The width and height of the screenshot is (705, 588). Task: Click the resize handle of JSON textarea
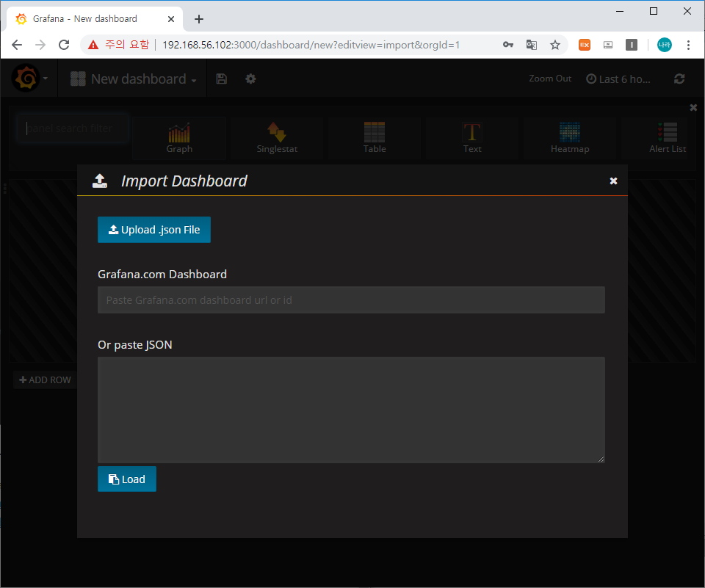(x=601, y=460)
